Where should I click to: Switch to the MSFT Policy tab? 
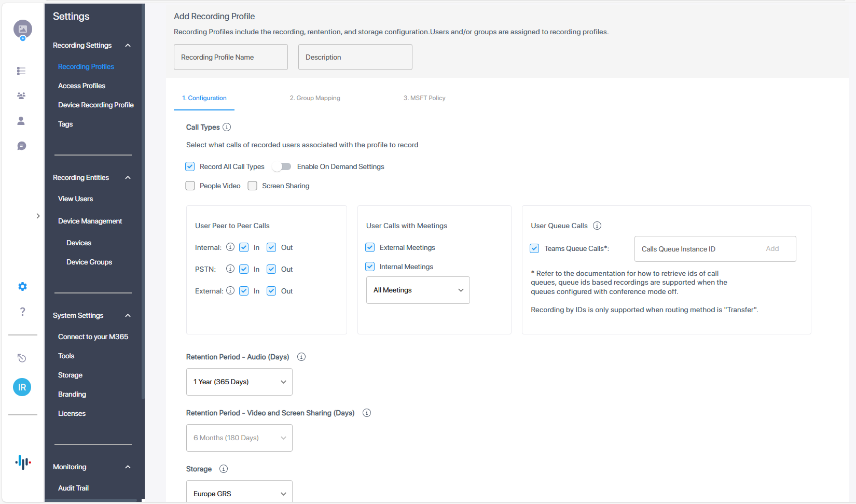pyautogui.click(x=424, y=98)
